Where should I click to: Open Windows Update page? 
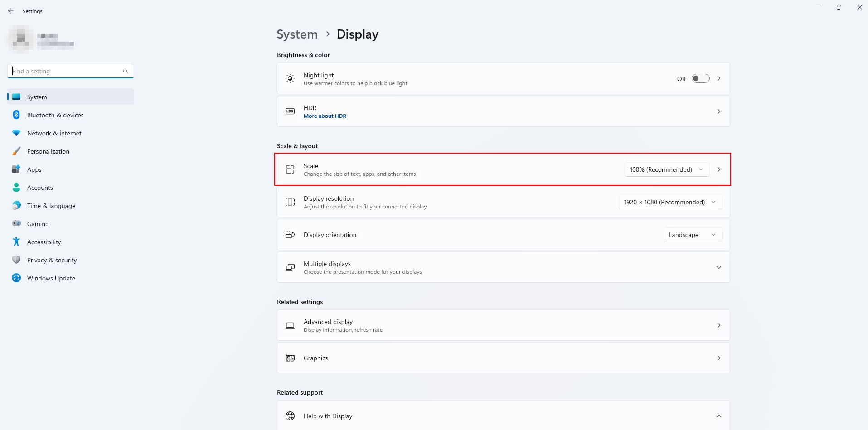click(x=71, y=278)
